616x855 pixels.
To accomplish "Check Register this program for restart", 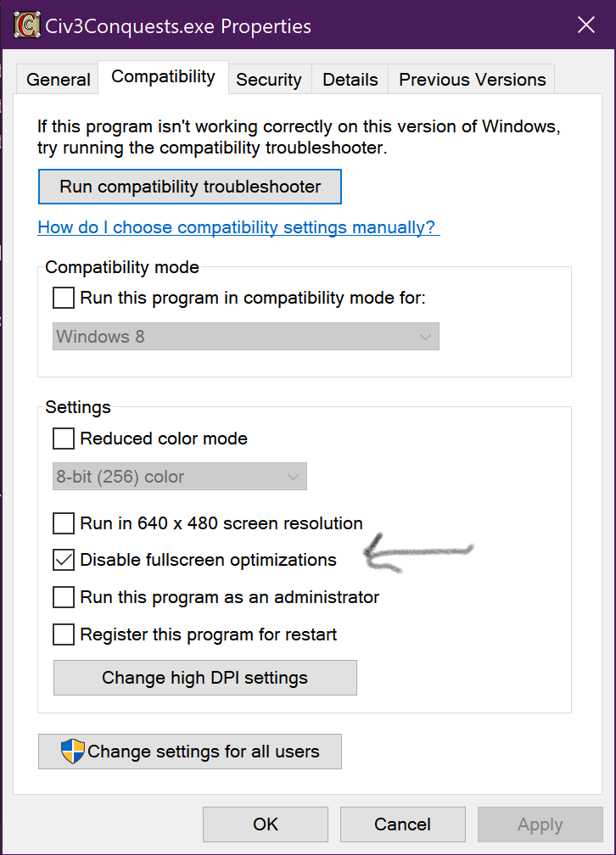I will click(x=64, y=634).
